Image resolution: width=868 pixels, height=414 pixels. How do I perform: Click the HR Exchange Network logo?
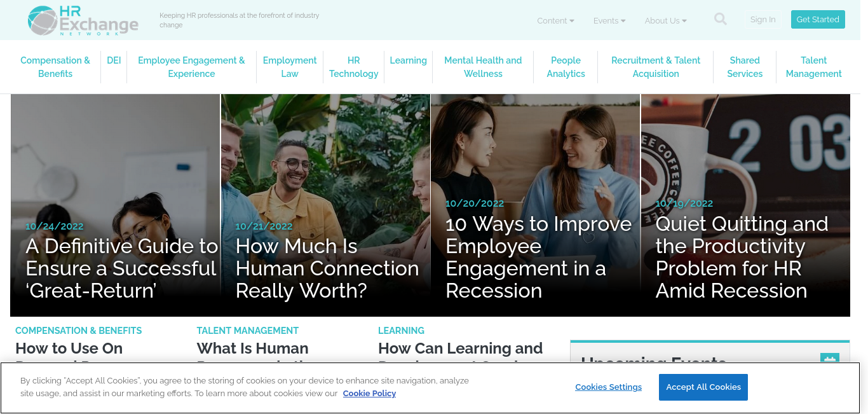[83, 20]
